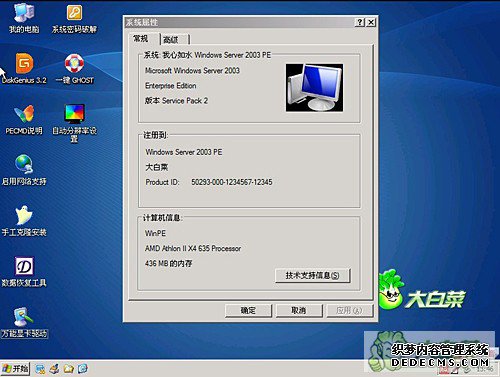Click the first quick launch icon beside Start
The image size is (500, 377).
tap(40, 369)
